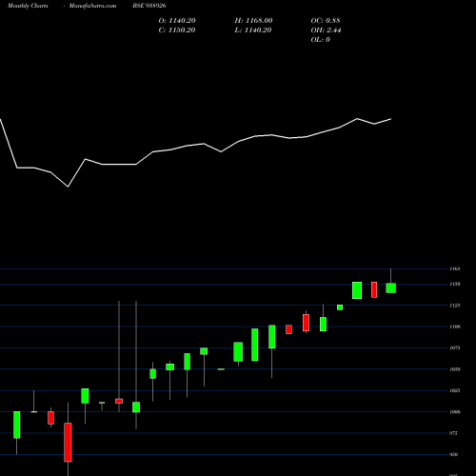Select the open value 'O: 1140.20'
The image size is (476, 476).
point(177,21)
